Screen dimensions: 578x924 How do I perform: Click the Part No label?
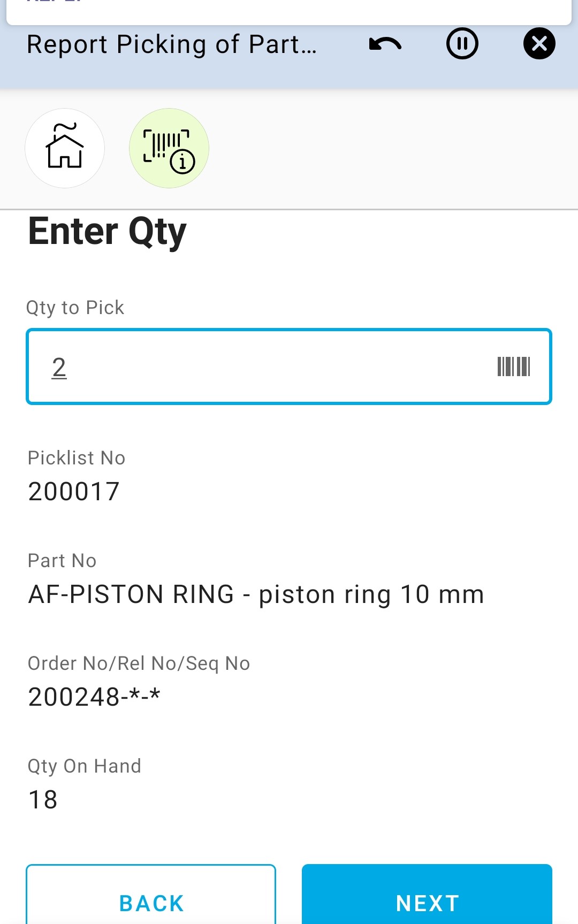(x=62, y=561)
